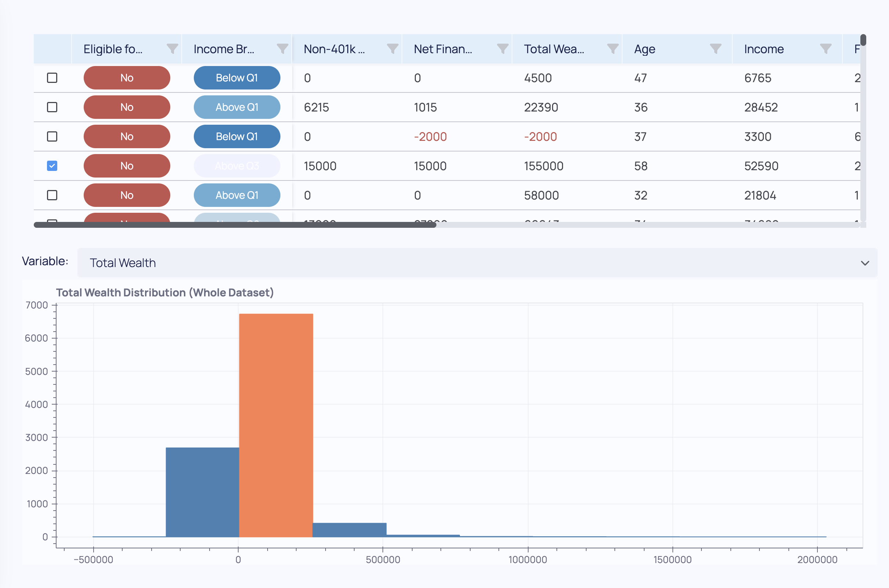Screen dimensions: 889x588
Task: Open filter for Non-401k column
Action: click(x=392, y=49)
